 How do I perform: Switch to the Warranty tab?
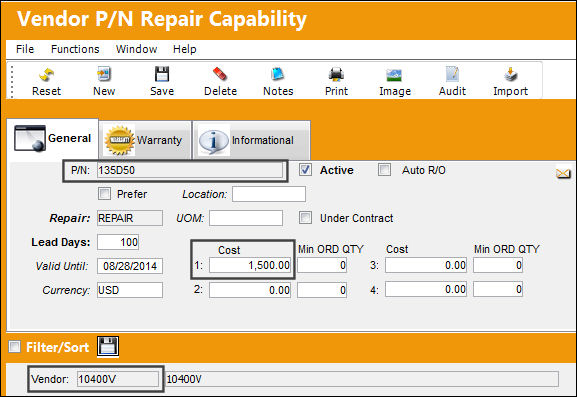145,140
